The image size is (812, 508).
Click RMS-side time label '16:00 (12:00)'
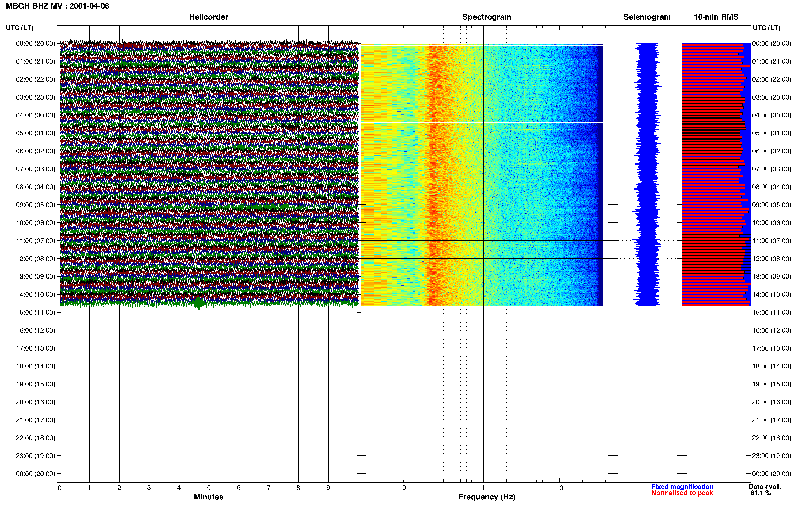coord(772,330)
